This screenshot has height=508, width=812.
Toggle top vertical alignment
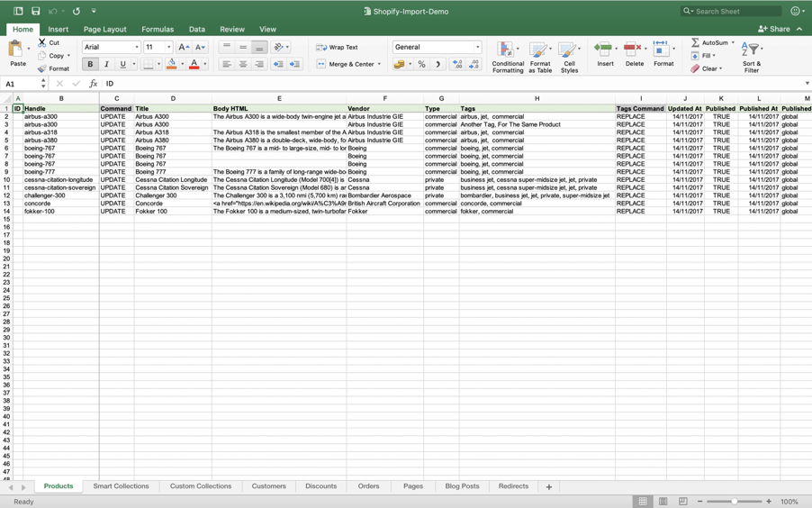click(x=226, y=47)
